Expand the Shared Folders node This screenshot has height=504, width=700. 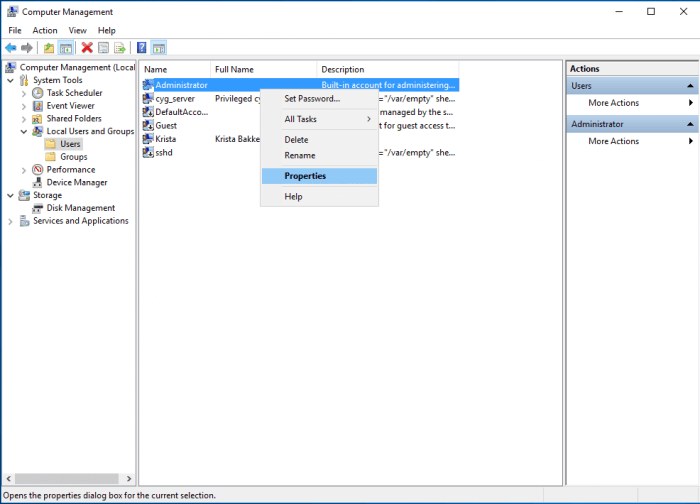[x=24, y=119]
